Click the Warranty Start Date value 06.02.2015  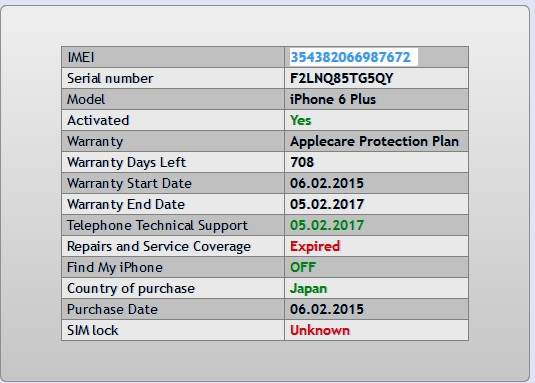click(327, 183)
